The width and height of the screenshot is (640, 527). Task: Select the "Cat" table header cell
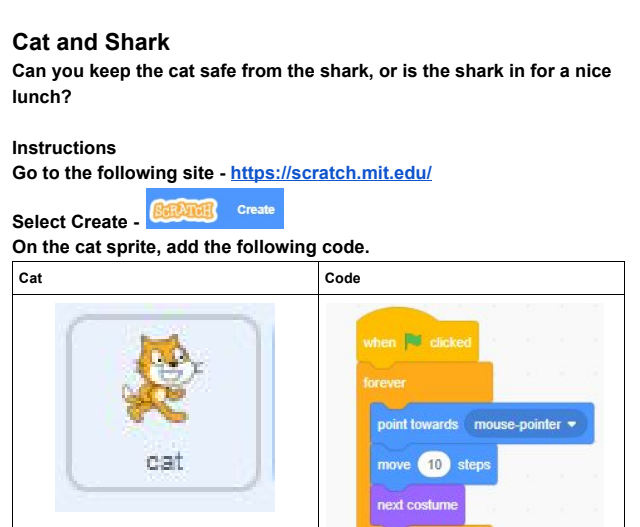[x=31, y=278]
